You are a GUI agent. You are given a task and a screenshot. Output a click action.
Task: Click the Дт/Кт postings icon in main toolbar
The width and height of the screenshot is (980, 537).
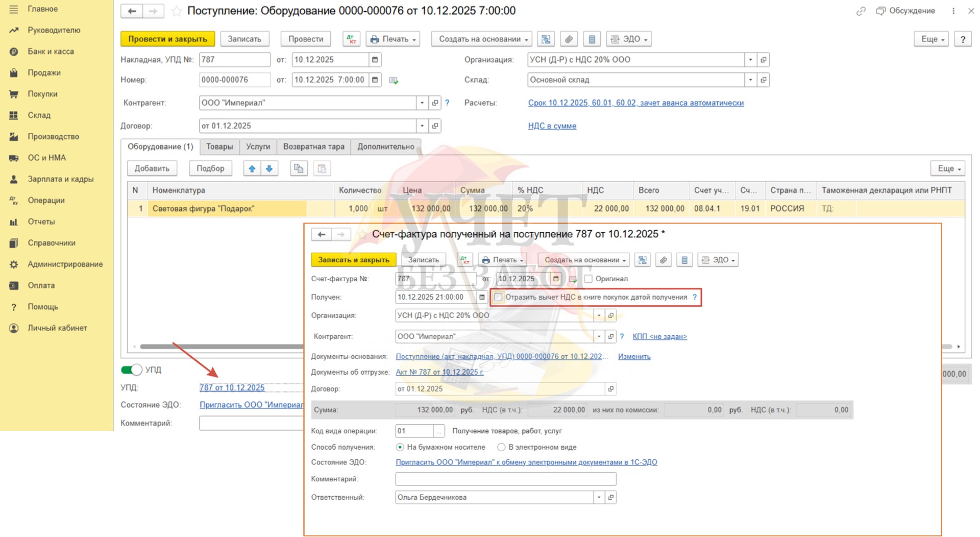351,39
